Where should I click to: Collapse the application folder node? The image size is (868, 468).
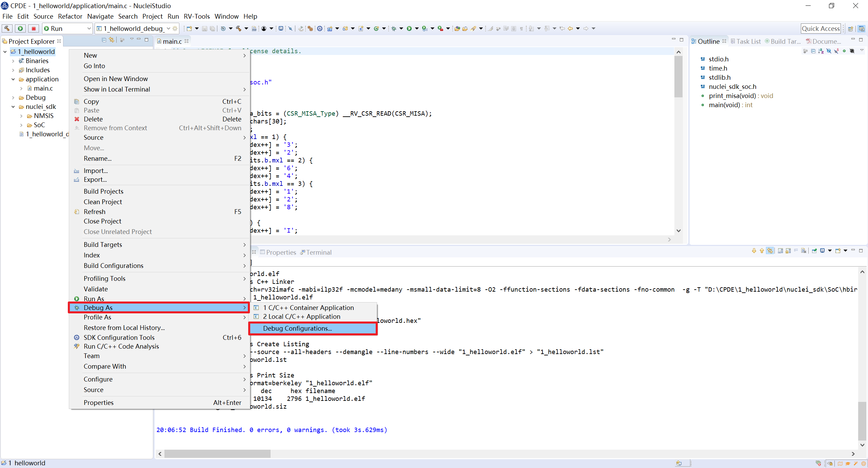[x=13, y=79]
